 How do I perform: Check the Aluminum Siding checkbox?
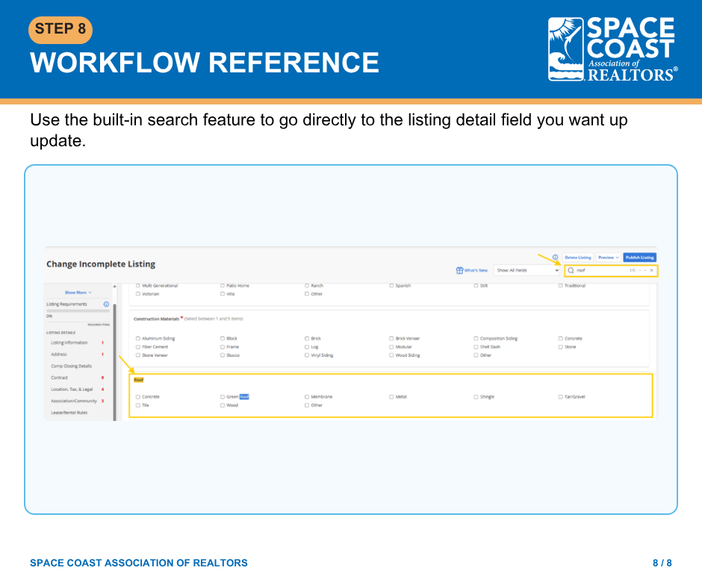[138, 339]
